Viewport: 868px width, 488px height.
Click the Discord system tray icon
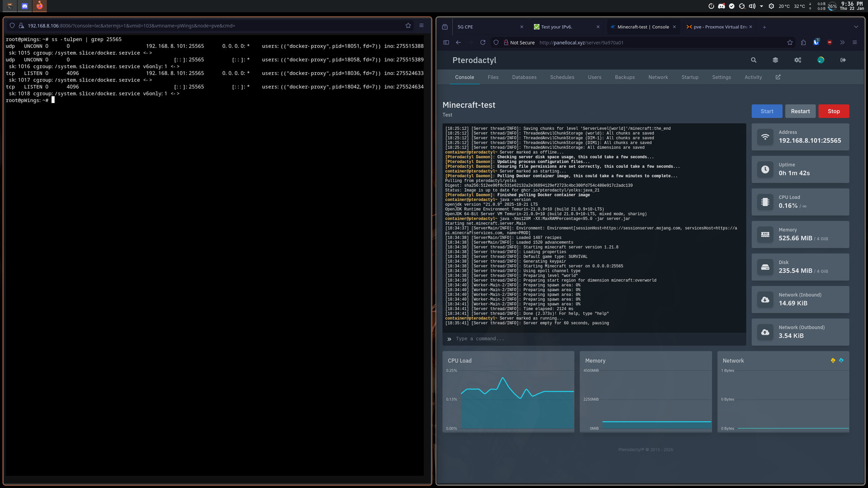pyautogui.click(x=722, y=6)
